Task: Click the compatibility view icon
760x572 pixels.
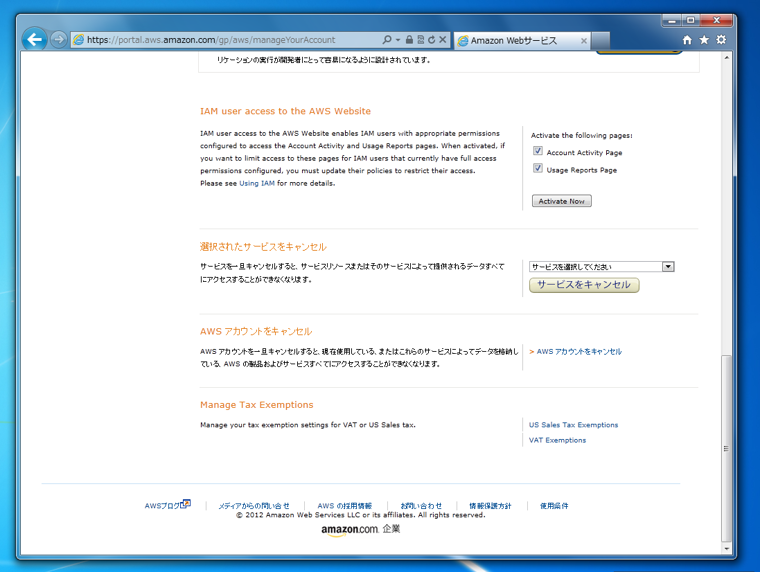Action: (x=420, y=40)
